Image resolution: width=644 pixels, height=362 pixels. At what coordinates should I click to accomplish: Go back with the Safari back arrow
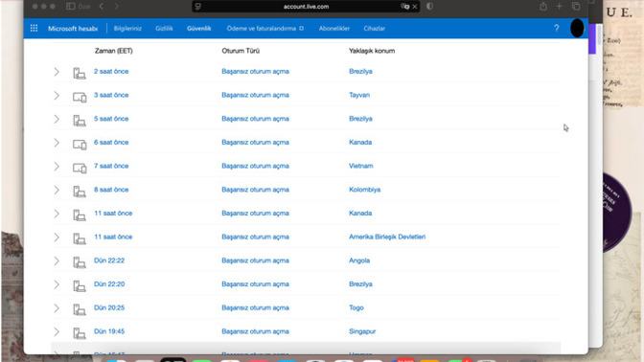(101, 6)
